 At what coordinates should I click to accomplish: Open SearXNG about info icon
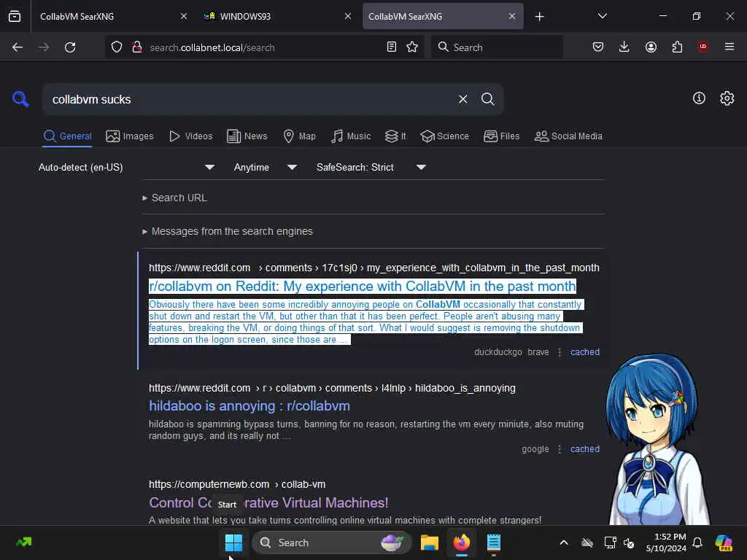[699, 98]
